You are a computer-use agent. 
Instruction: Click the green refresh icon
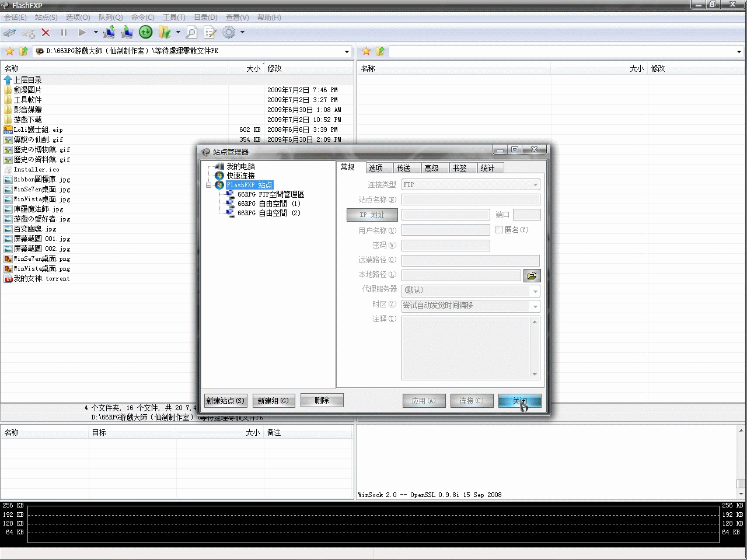146,33
